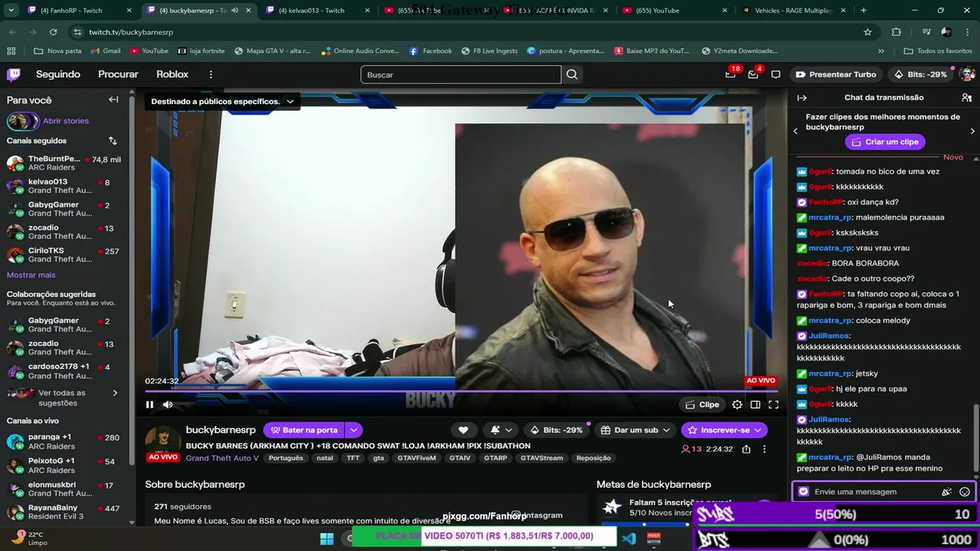Open browser extensions puzzle icon
The image size is (980, 551).
point(896,32)
